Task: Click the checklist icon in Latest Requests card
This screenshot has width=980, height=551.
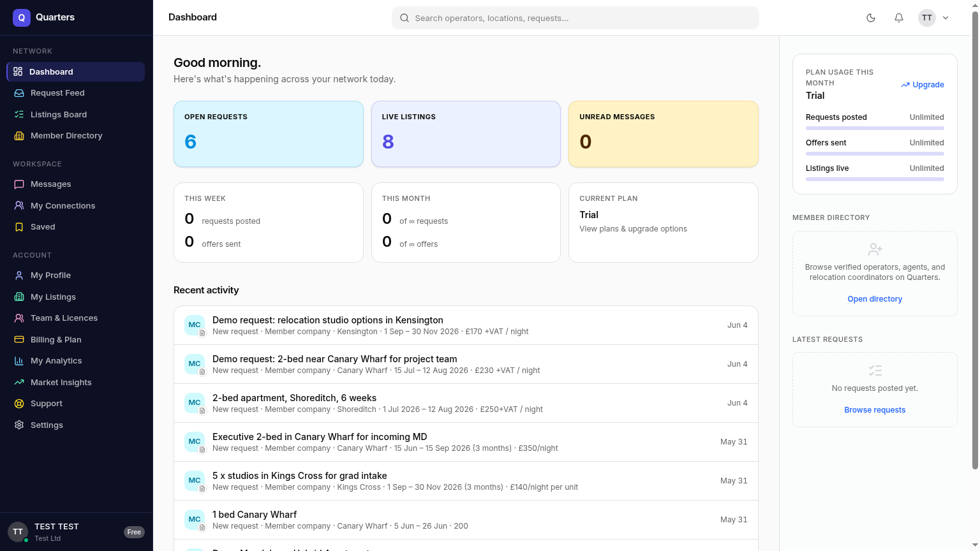Action: click(x=875, y=371)
